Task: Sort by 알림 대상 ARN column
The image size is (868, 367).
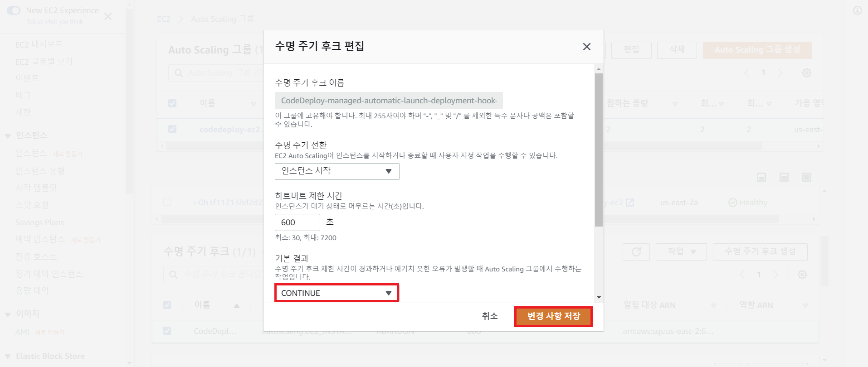Action: pos(713,306)
